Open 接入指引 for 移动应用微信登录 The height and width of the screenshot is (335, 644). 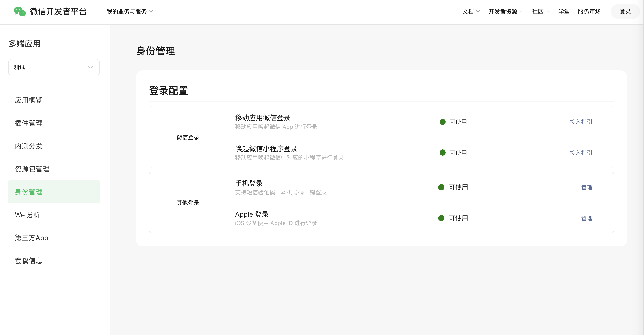click(581, 122)
